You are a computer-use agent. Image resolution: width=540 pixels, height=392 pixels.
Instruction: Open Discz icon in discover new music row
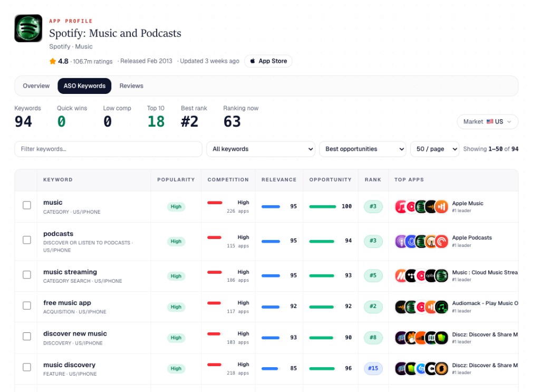(401, 338)
